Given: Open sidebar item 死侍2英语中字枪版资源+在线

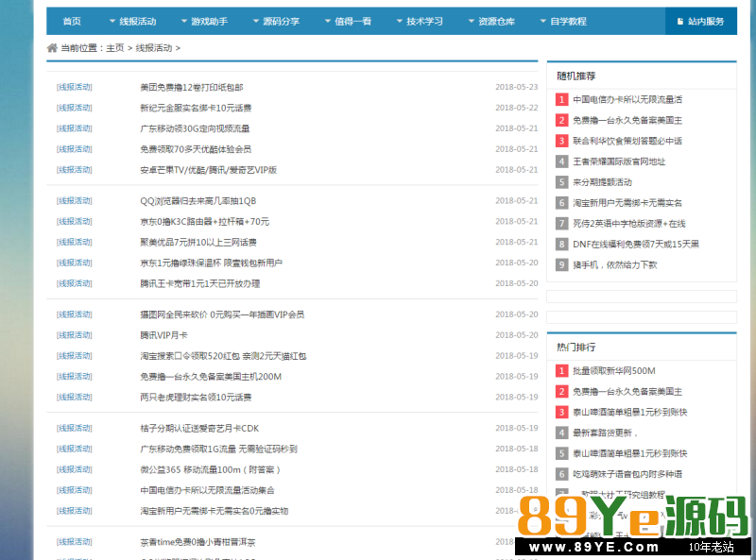Looking at the screenshot, I should point(628,224).
